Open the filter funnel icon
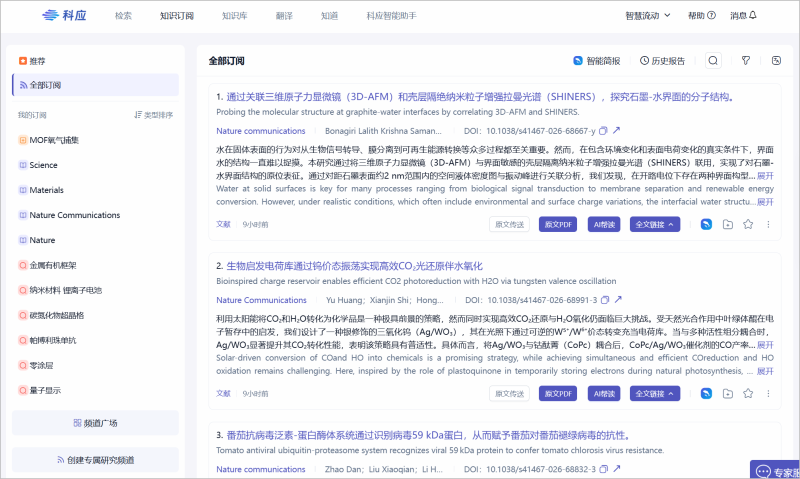The height and width of the screenshot is (479, 800). point(745,60)
